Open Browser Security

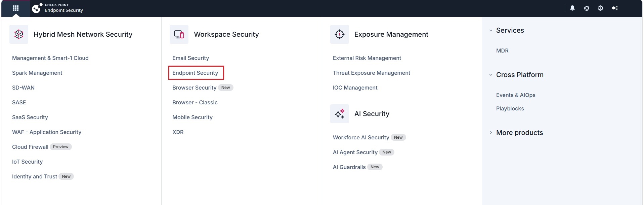coord(194,88)
